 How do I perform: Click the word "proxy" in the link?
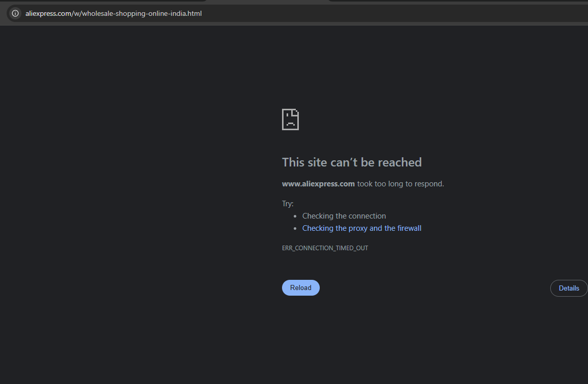tap(358, 228)
